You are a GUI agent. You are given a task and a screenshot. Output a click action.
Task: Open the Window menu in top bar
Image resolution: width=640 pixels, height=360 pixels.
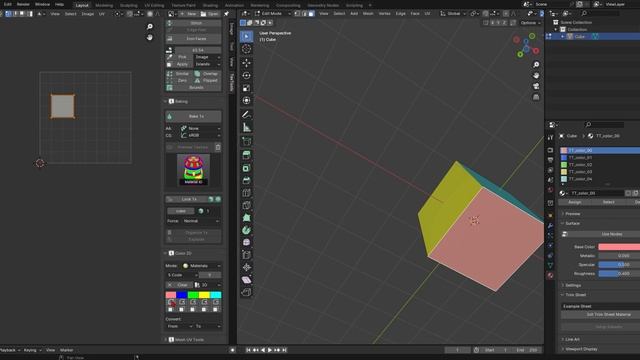pyautogui.click(x=42, y=4)
